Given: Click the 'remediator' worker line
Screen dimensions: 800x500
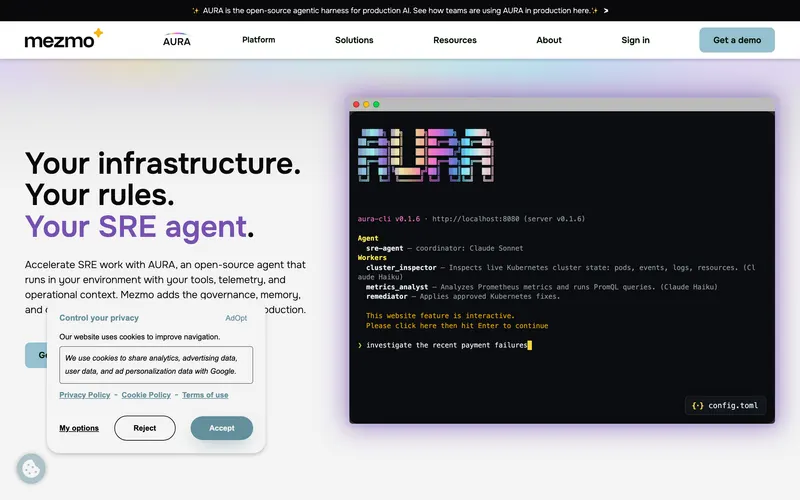Looking at the screenshot, I should pyautogui.click(x=463, y=296).
